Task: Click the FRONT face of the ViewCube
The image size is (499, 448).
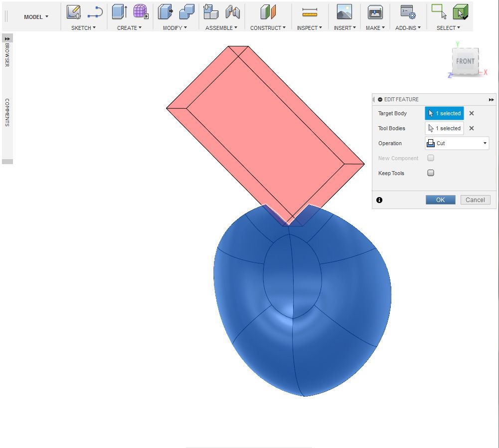Action: tap(465, 61)
